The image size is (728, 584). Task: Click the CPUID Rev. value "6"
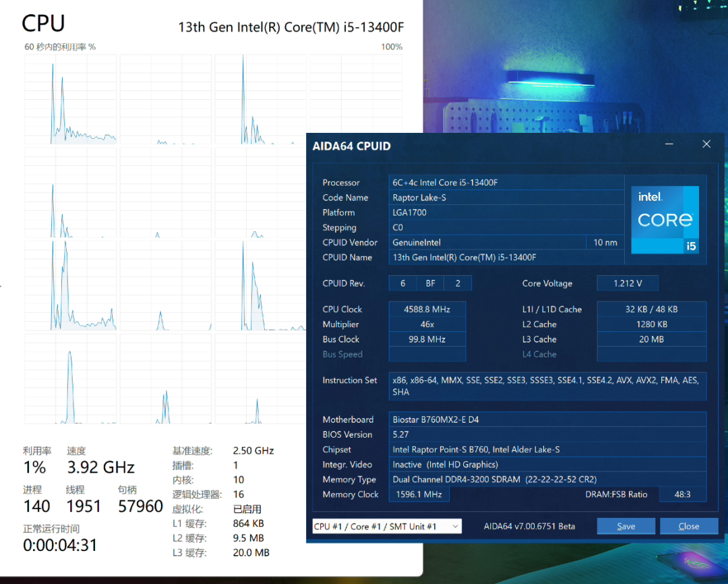[402, 283]
